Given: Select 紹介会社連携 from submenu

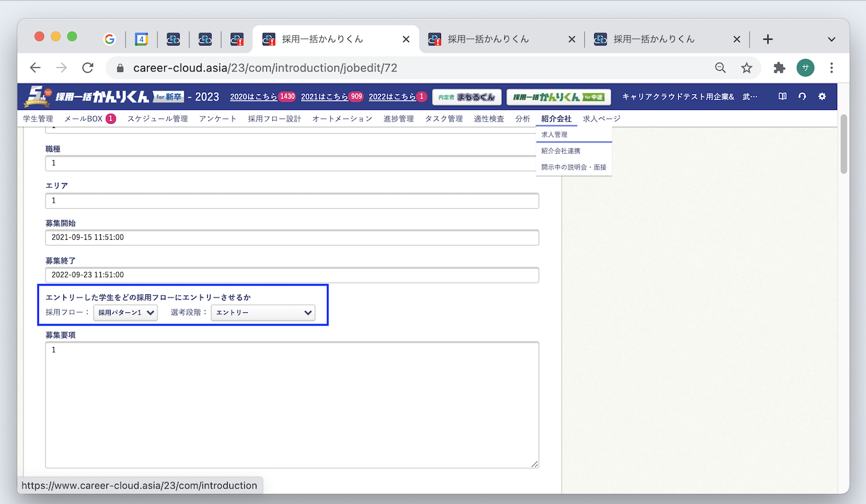Looking at the screenshot, I should [560, 151].
